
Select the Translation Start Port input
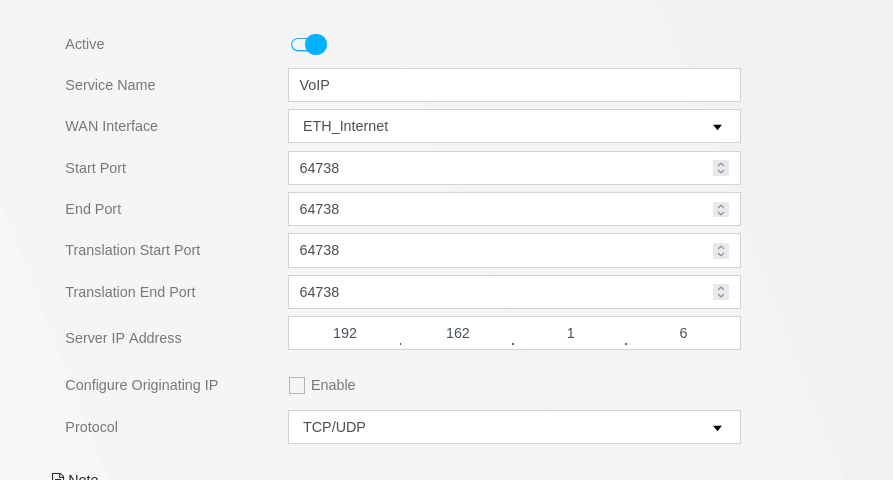[500, 251]
